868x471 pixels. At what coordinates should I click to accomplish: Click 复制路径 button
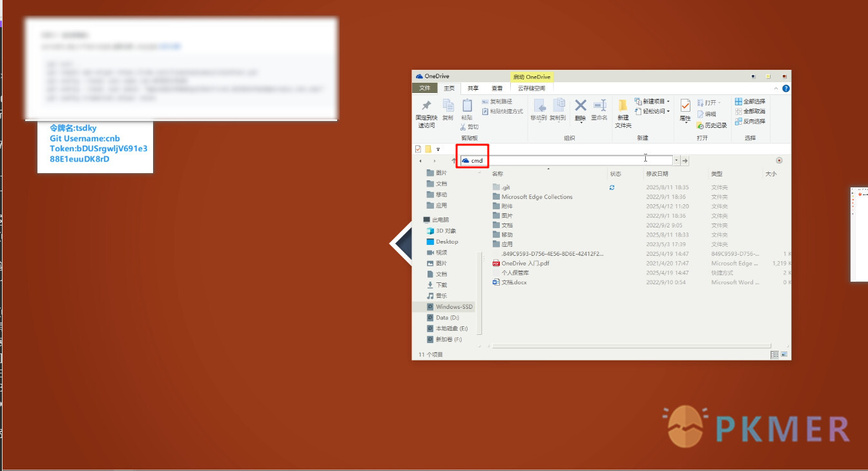pos(497,101)
